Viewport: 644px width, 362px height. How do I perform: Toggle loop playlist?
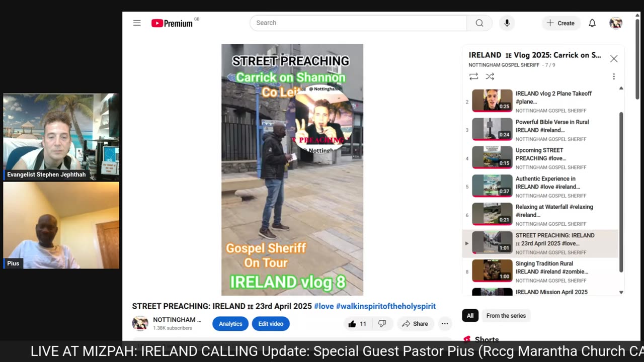click(473, 76)
